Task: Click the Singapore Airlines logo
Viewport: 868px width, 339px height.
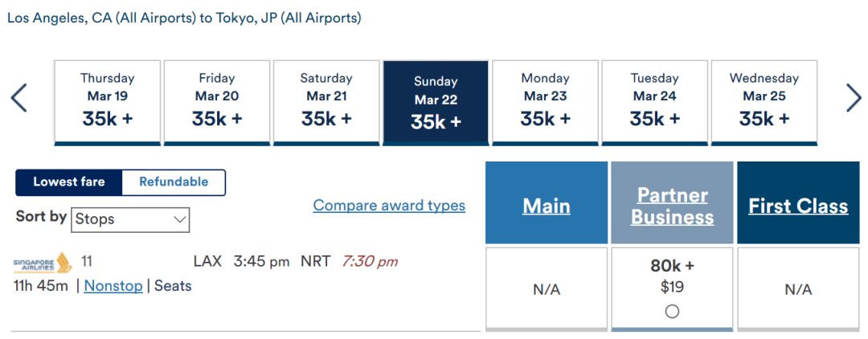Action: pos(43,263)
